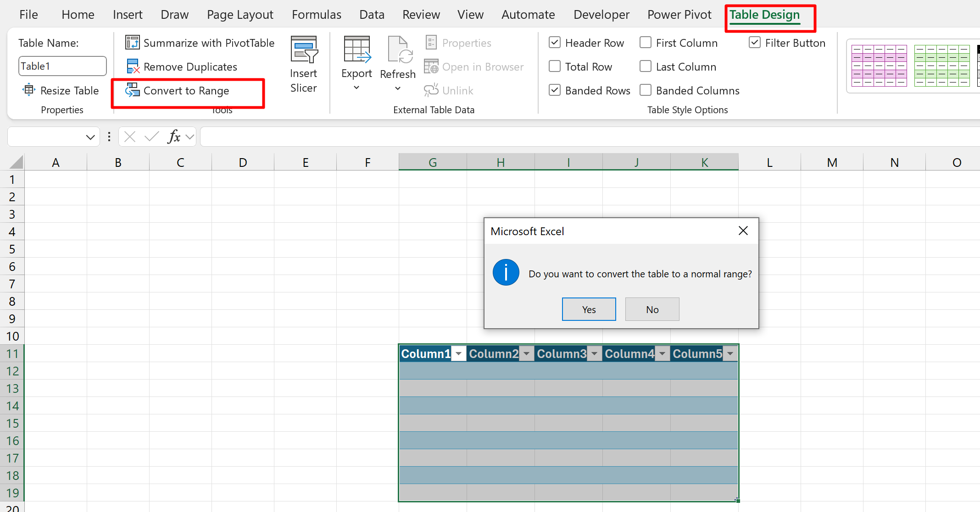Viewport: 980px width, 512px height.
Task: Open the Column5 filter dropdown
Action: point(730,354)
